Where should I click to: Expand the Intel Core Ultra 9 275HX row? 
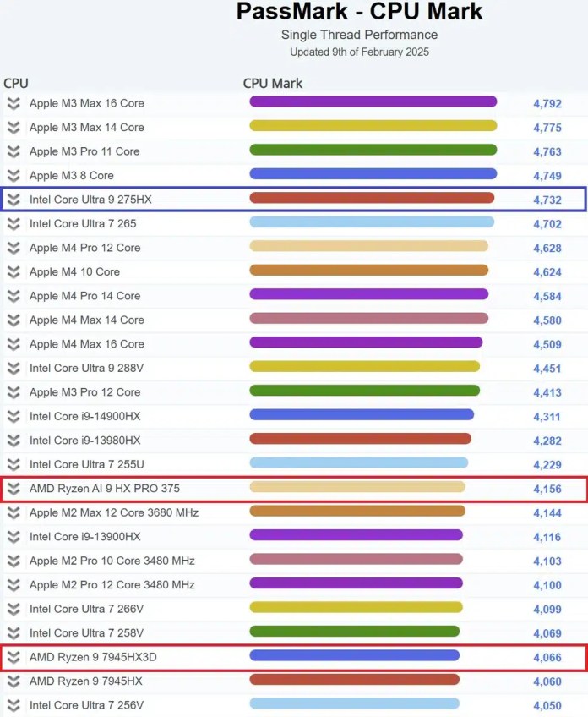[x=14, y=200]
